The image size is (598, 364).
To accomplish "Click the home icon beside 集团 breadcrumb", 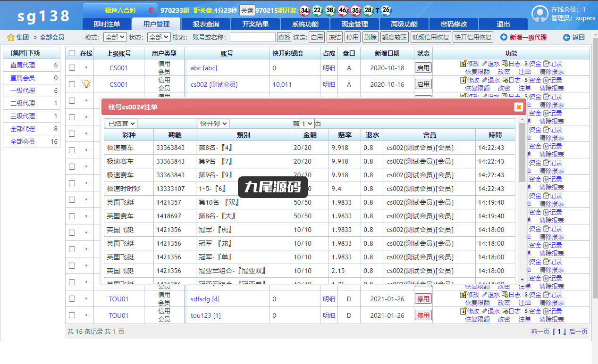I will tap(11, 37).
